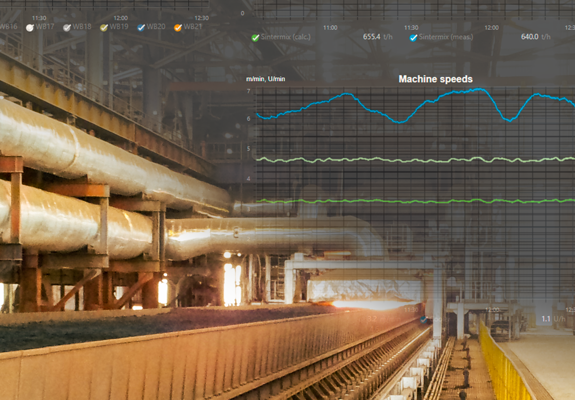The width and height of the screenshot is (575, 400).
Task: Click the bright green line near 3
Action: (x=414, y=201)
